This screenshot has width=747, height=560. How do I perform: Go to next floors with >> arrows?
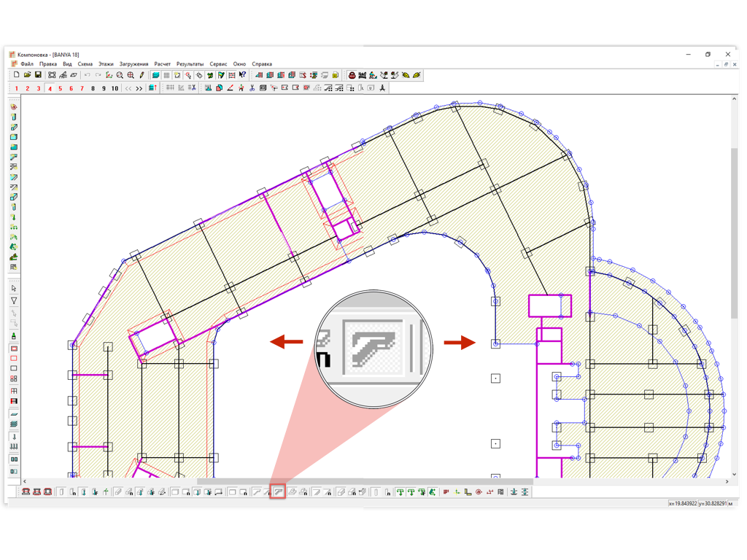(139, 88)
